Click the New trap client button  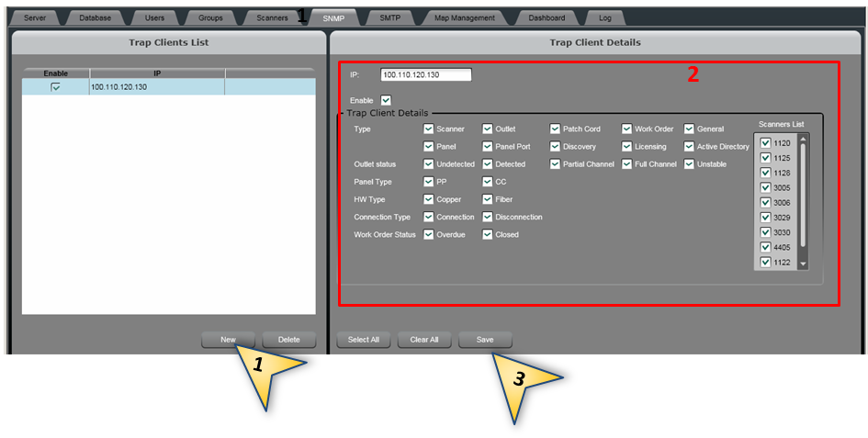coord(229,340)
